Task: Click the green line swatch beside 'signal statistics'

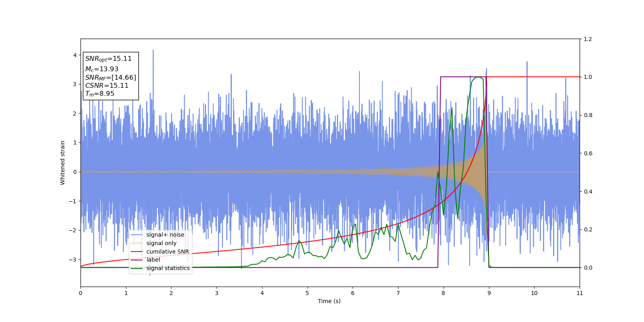Action: tap(137, 268)
